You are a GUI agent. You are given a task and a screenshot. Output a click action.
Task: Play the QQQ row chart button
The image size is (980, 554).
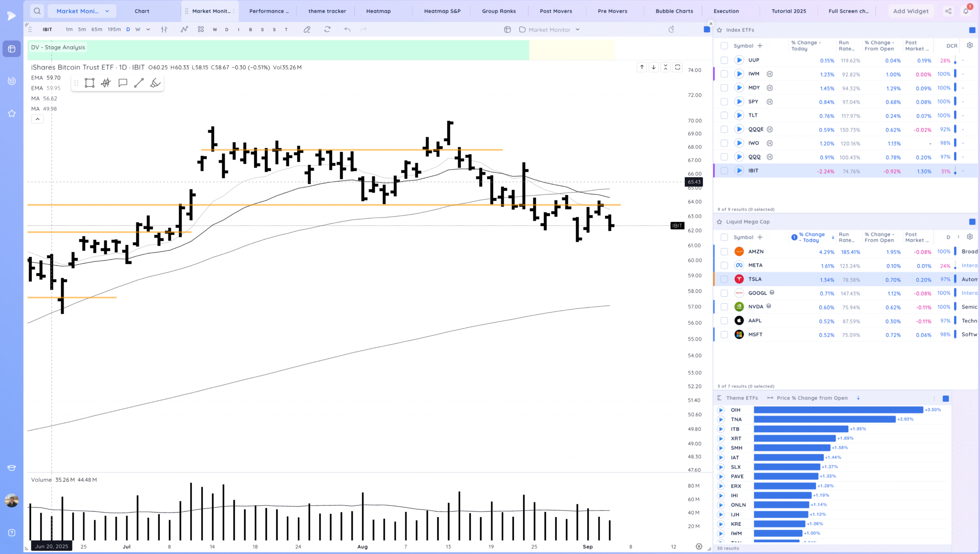point(739,157)
